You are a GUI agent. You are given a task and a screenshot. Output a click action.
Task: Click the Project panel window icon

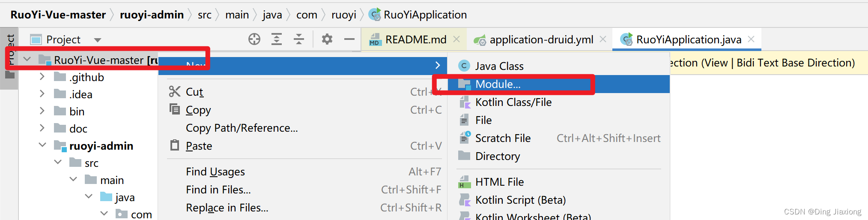36,39
